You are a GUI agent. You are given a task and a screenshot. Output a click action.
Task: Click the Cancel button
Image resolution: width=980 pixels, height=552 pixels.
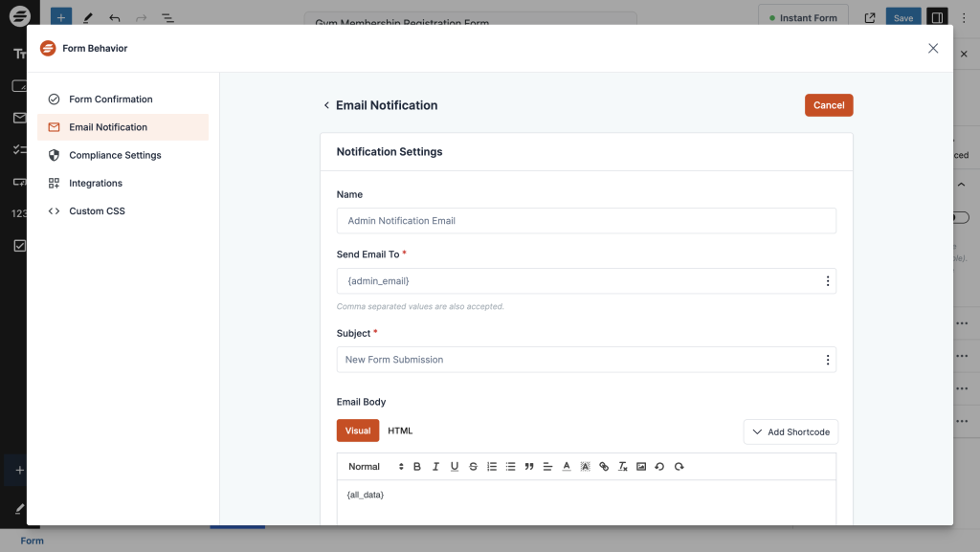tap(828, 105)
